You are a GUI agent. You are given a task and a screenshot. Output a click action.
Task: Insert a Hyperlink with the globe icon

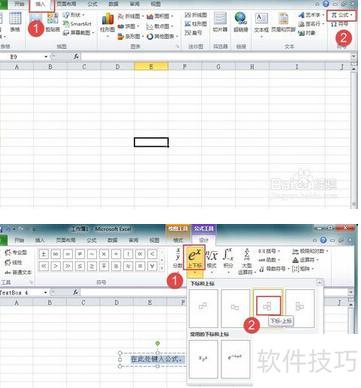tap(241, 22)
